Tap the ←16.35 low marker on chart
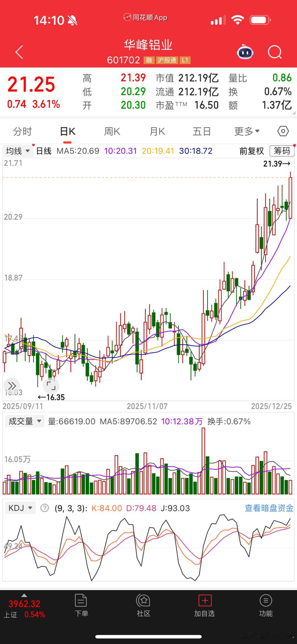The image size is (297, 644). coord(51,397)
